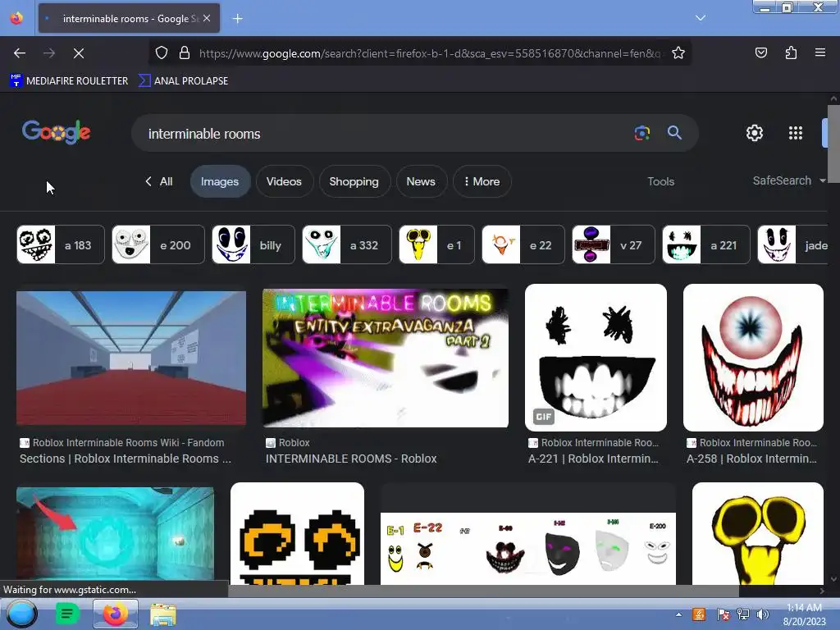View site security padlock info

point(185,53)
